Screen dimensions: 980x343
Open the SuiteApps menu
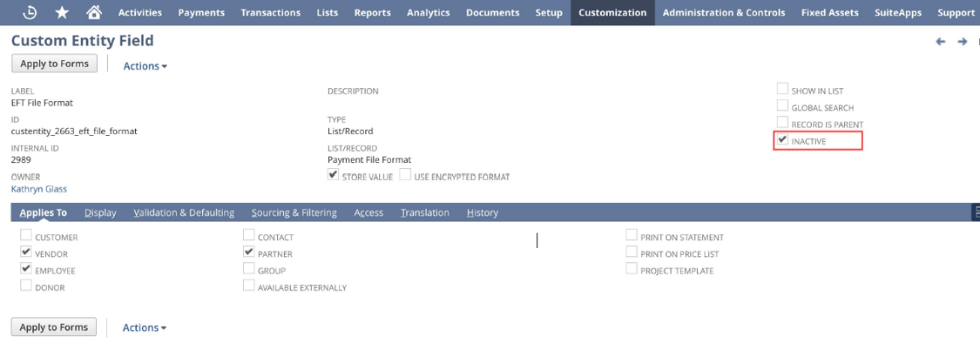(898, 12)
